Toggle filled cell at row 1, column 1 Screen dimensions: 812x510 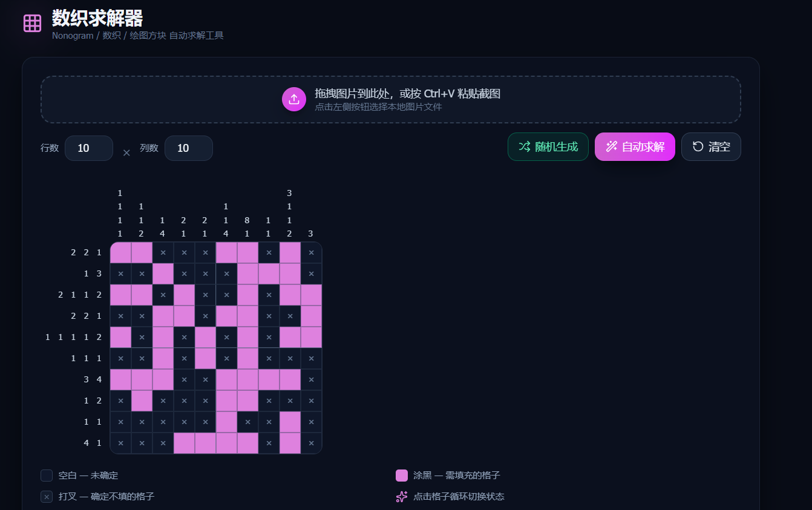pyautogui.click(x=120, y=252)
